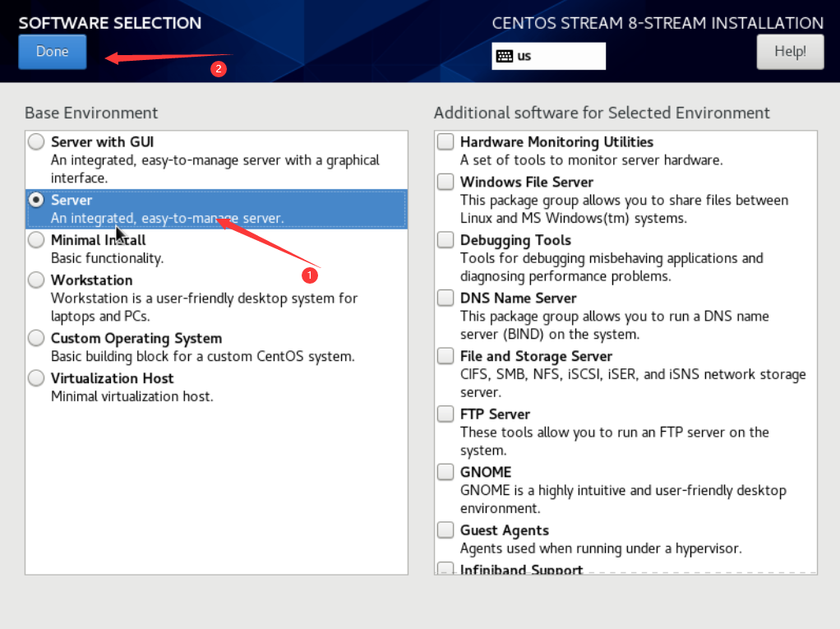Check the Guest Agents checkbox
840x629 pixels.
pyautogui.click(x=445, y=530)
